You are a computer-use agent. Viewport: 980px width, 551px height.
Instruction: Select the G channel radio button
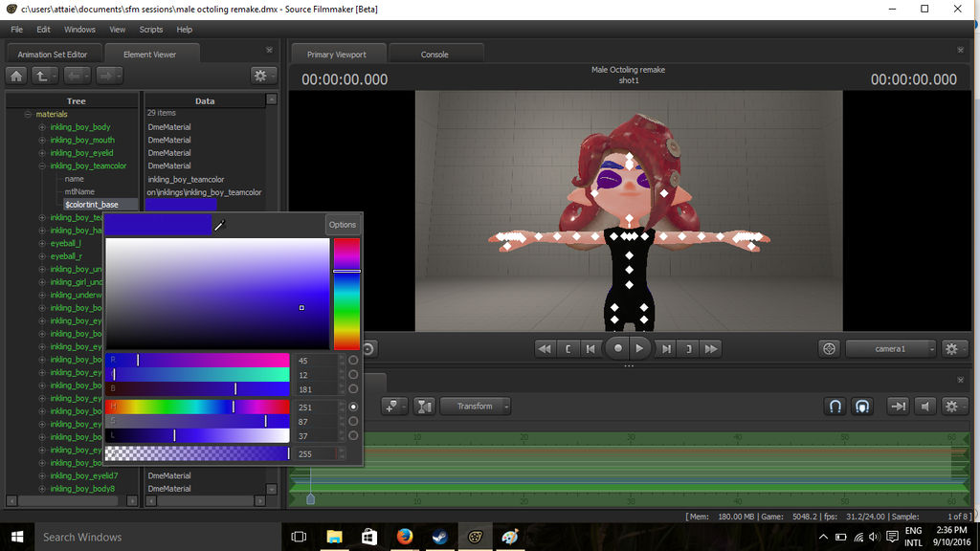[353, 375]
